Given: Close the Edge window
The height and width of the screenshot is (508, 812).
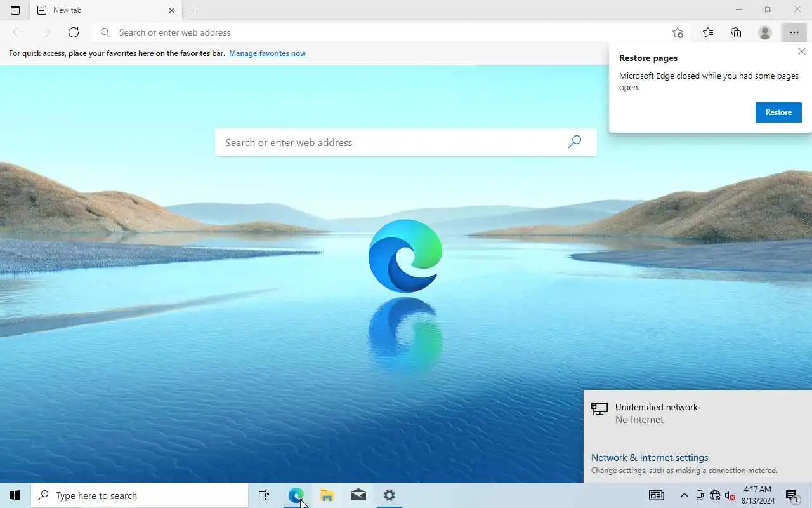Looking at the screenshot, I should click(x=797, y=10).
